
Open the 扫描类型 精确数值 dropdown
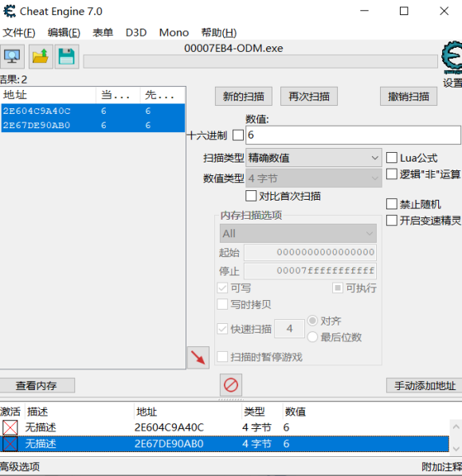pos(314,158)
